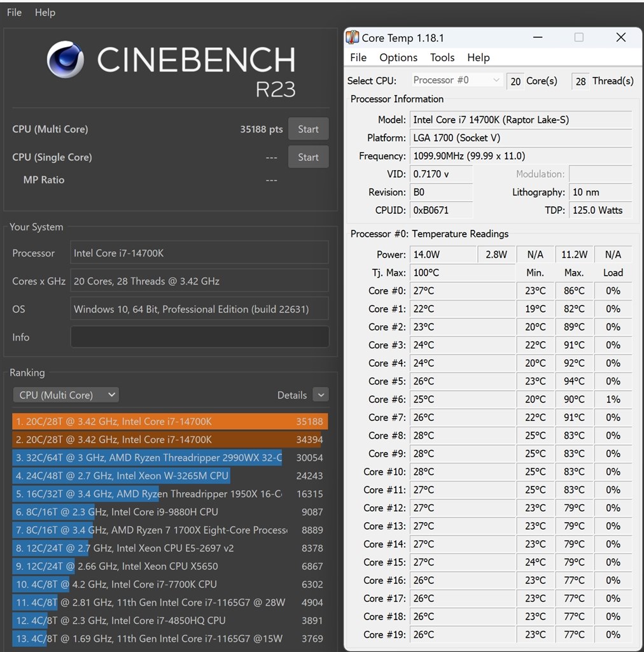This screenshot has height=652, width=644.
Task: Select the Core i7-4850HQ ranking row
Action: coord(170,620)
